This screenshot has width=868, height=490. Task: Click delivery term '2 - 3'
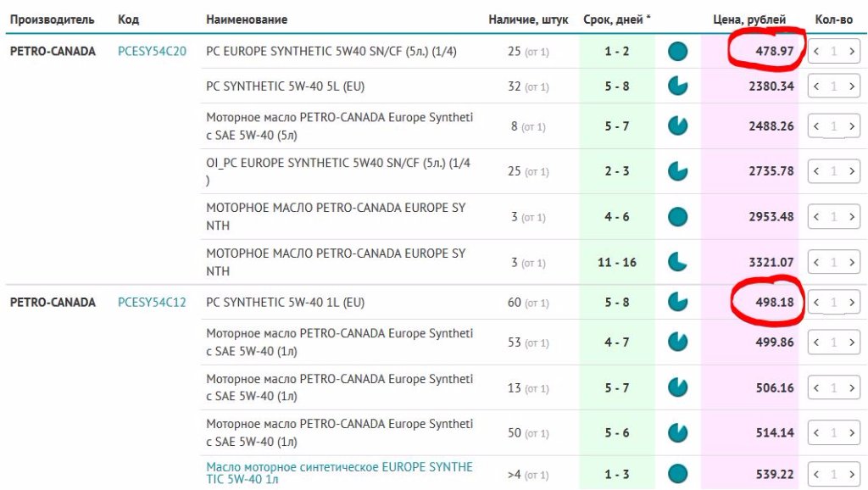click(617, 171)
